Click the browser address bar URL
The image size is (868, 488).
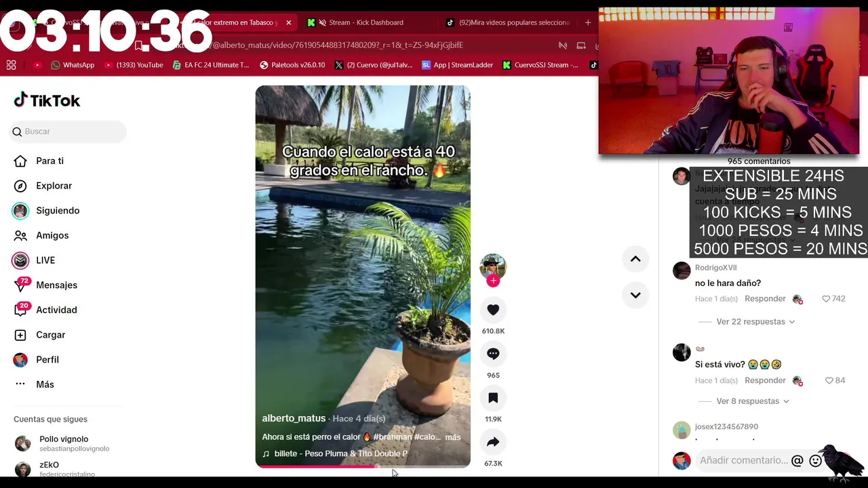point(338,45)
